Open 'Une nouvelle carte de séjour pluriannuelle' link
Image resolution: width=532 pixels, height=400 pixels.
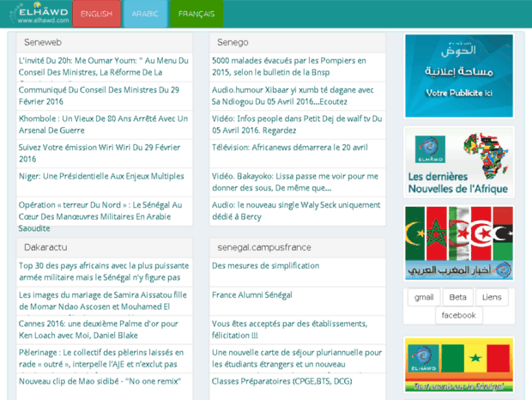[x=298, y=359]
